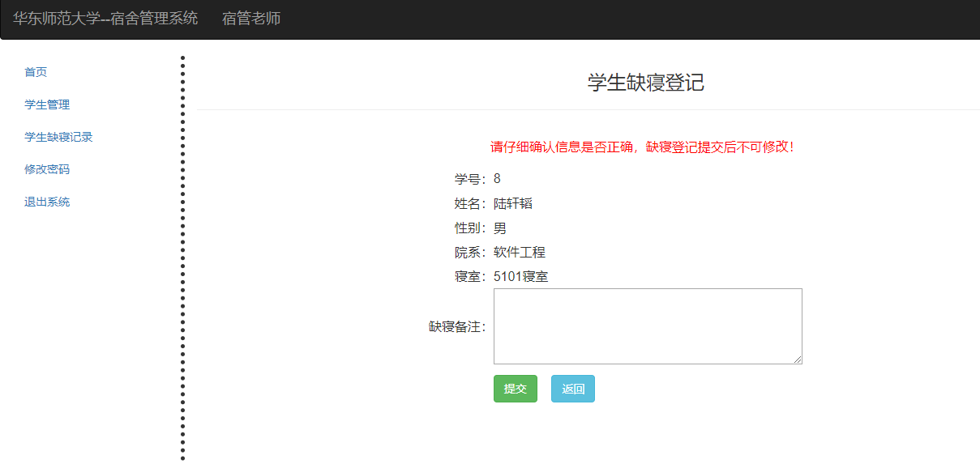Click the dorm value 5101寝室

pyautogui.click(x=521, y=276)
